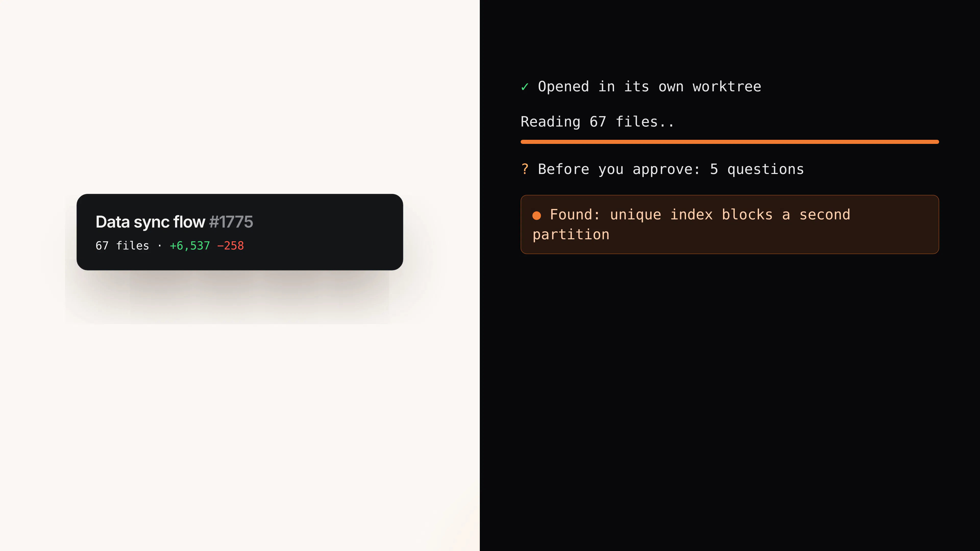Viewport: 980px width, 551px height.
Task: Click the #1775 pull request number
Action: [231, 222]
